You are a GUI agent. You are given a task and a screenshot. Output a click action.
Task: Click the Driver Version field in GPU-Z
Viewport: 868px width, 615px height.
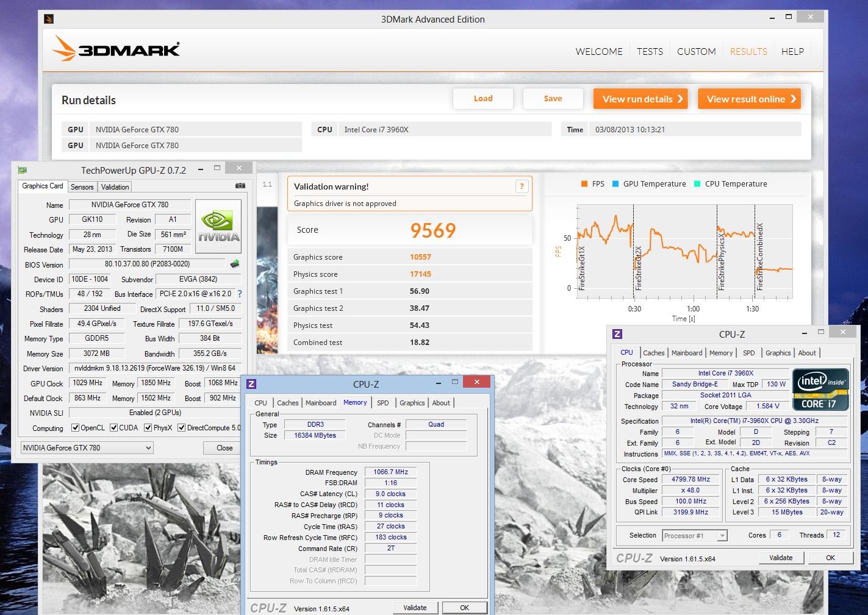tap(155, 368)
